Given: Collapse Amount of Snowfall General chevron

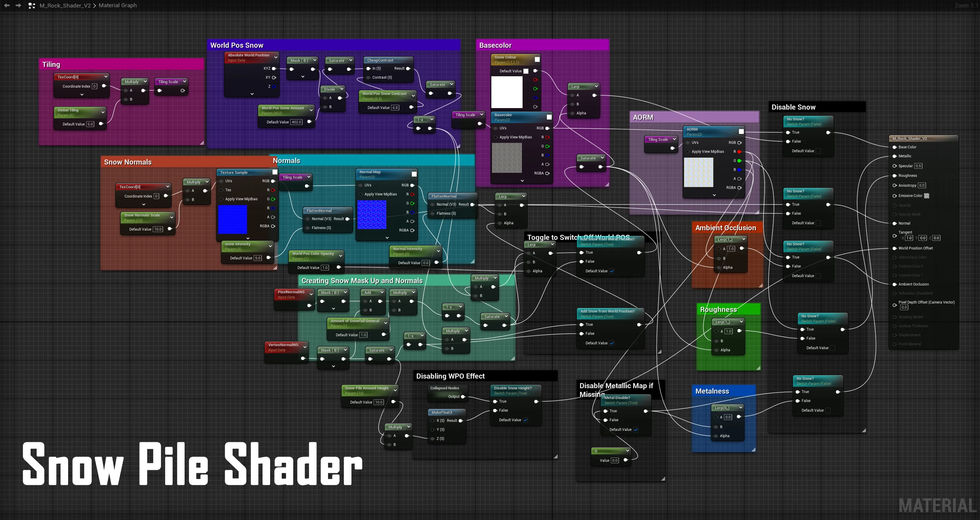Looking at the screenshot, I should tap(385, 323).
